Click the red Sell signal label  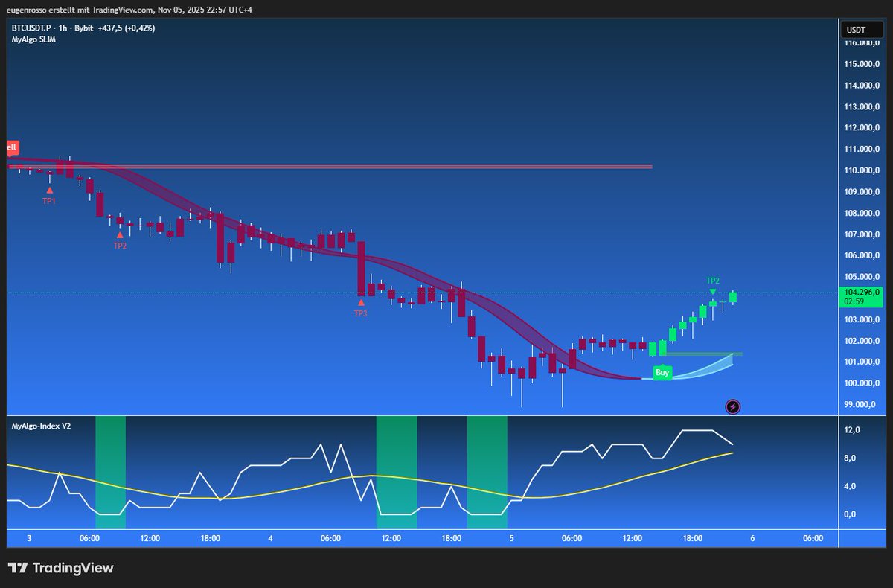click(12, 147)
